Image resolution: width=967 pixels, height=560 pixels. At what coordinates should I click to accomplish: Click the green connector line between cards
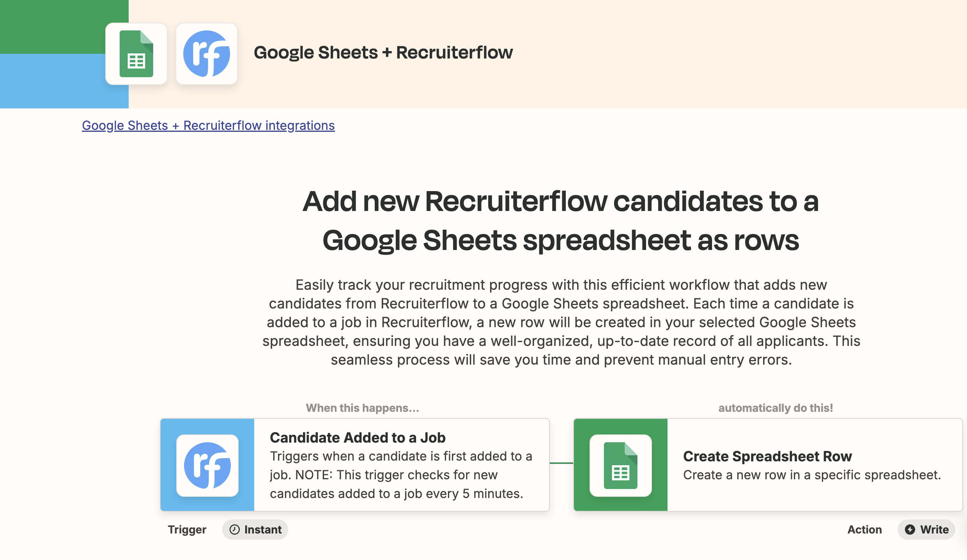pyautogui.click(x=561, y=463)
